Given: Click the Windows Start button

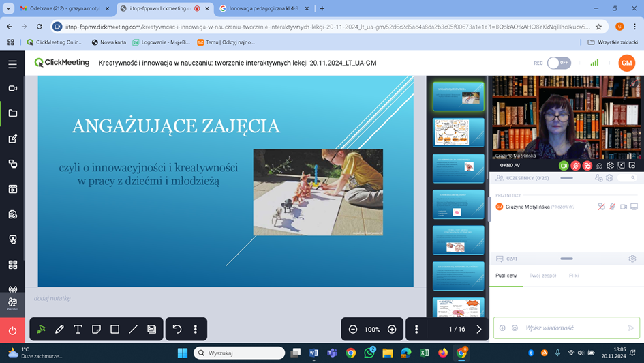Looking at the screenshot, I should click(183, 353).
